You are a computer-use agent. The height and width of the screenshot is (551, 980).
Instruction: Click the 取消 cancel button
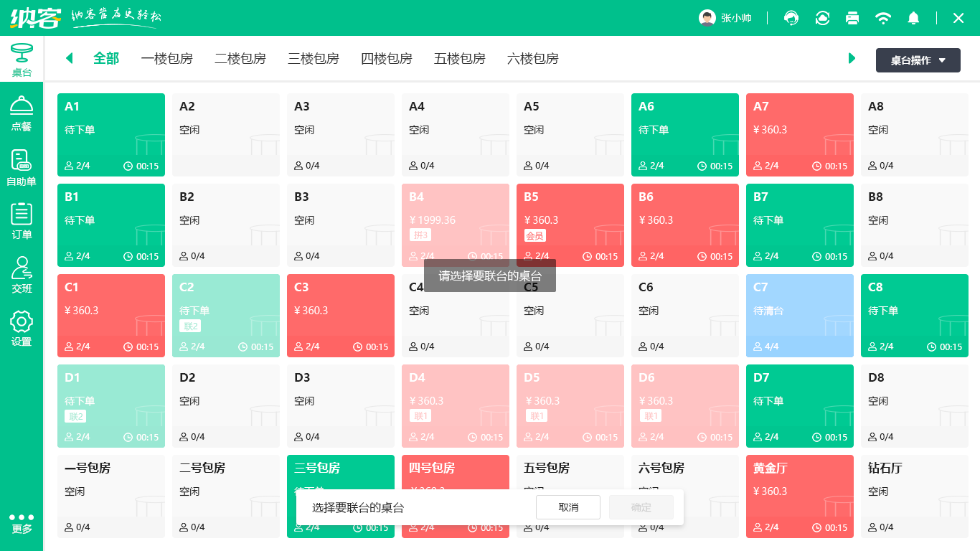point(568,507)
